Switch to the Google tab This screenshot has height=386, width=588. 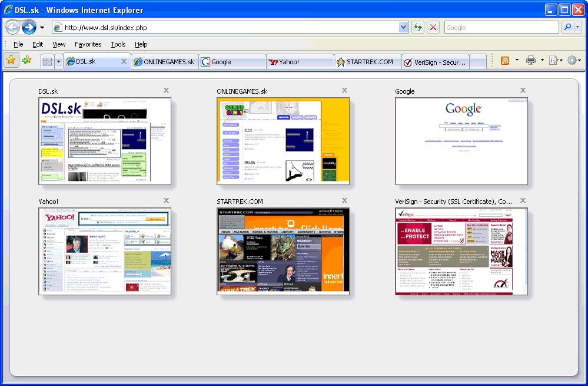tap(232, 62)
